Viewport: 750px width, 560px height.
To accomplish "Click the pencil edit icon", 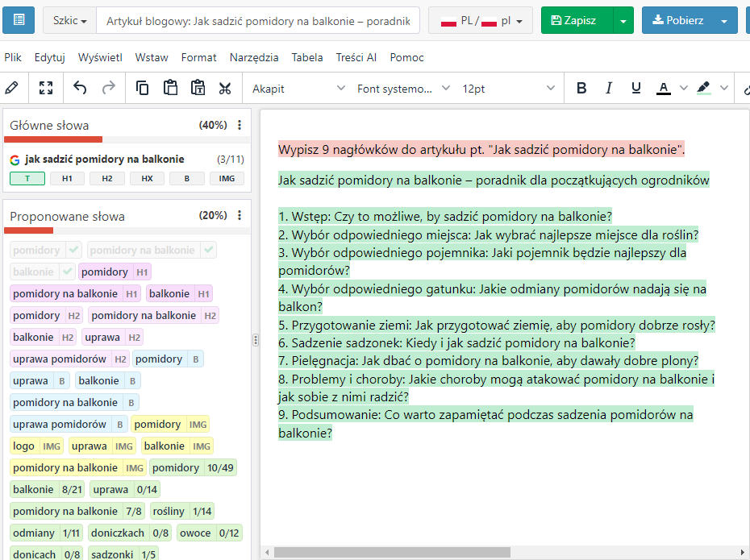I will [12, 88].
